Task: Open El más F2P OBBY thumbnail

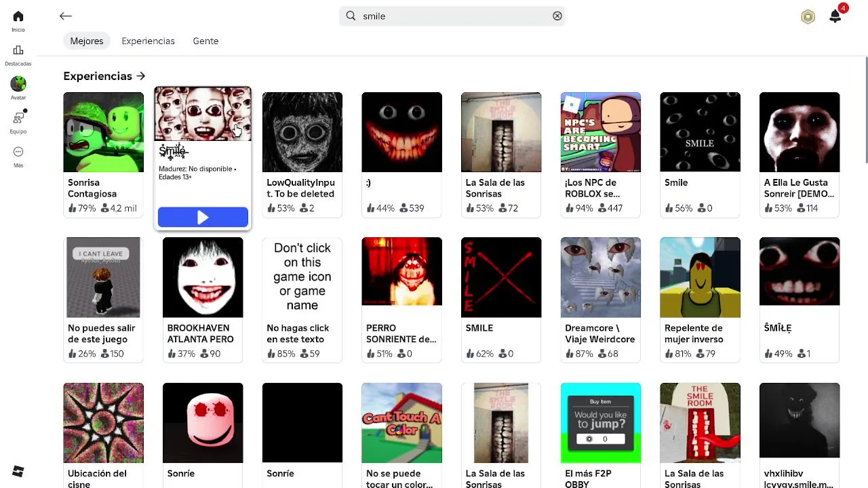Action: click(x=601, y=423)
